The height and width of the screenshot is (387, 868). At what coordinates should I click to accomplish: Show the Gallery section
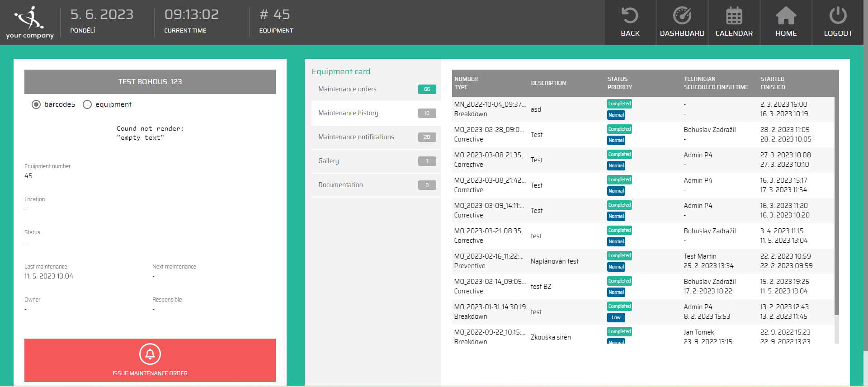click(328, 161)
